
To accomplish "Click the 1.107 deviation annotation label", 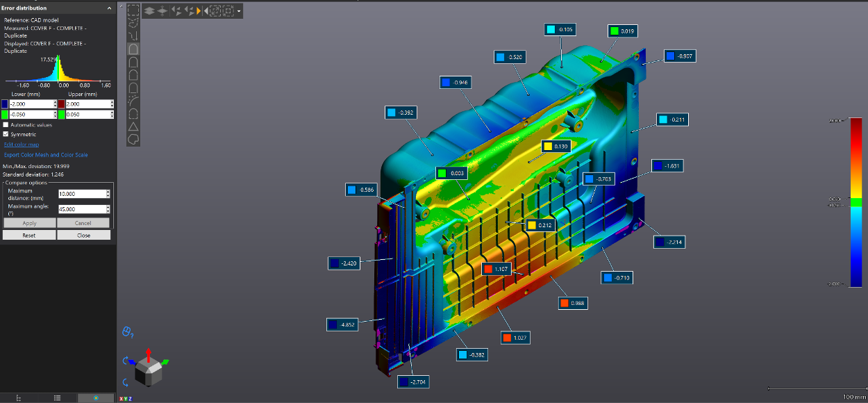I will pyautogui.click(x=497, y=270).
